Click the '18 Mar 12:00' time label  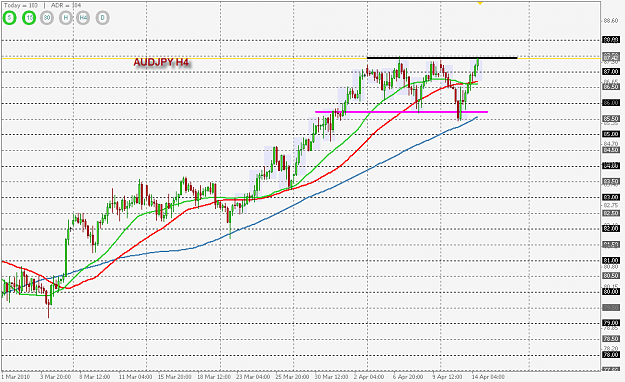coord(214,377)
